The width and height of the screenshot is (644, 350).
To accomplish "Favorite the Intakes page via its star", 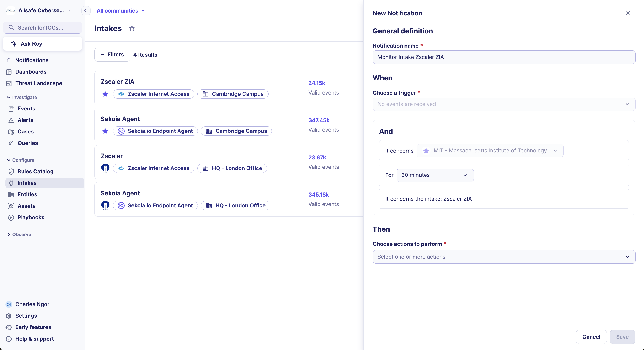I will (x=132, y=29).
